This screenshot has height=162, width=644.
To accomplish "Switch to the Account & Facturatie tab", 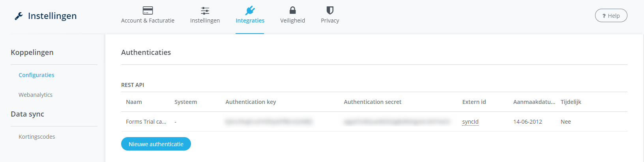I will click(148, 21).
